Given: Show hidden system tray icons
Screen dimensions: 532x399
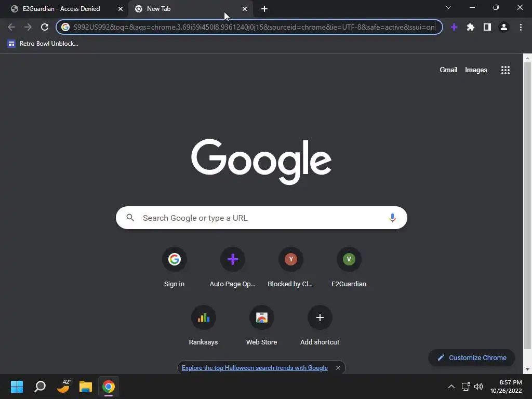Looking at the screenshot, I should (451, 387).
